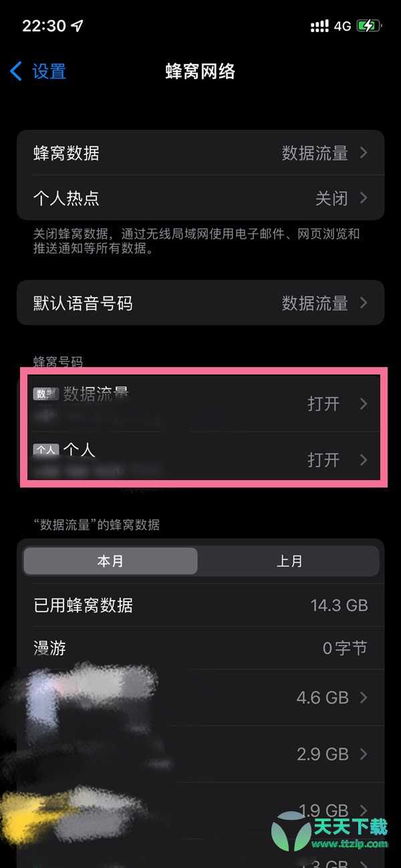Open the 蜂窝数据 chevron
Screen dimensions: 401x868
[364, 152]
